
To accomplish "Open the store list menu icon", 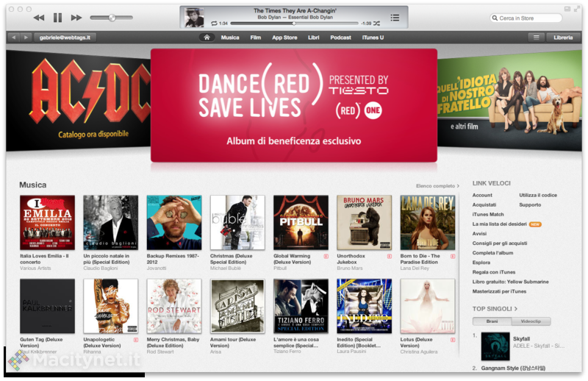I will coord(537,38).
